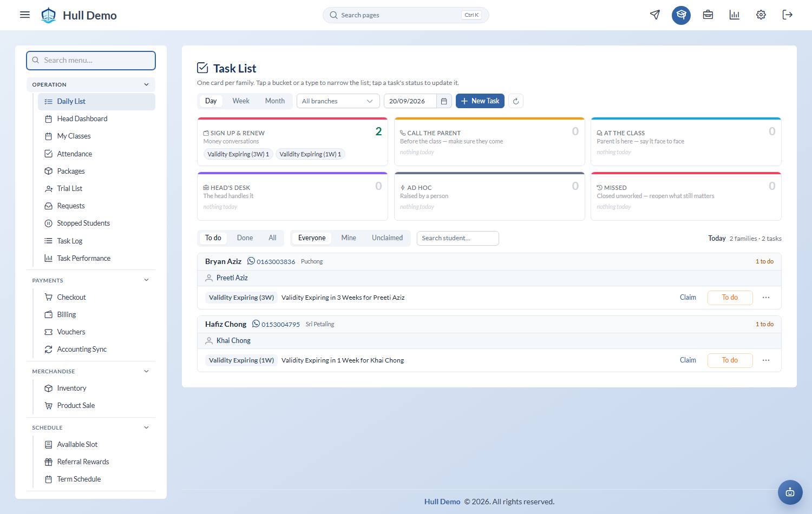Click the refresh task list icon
Screen dimensions: 812x514
coord(516,101)
